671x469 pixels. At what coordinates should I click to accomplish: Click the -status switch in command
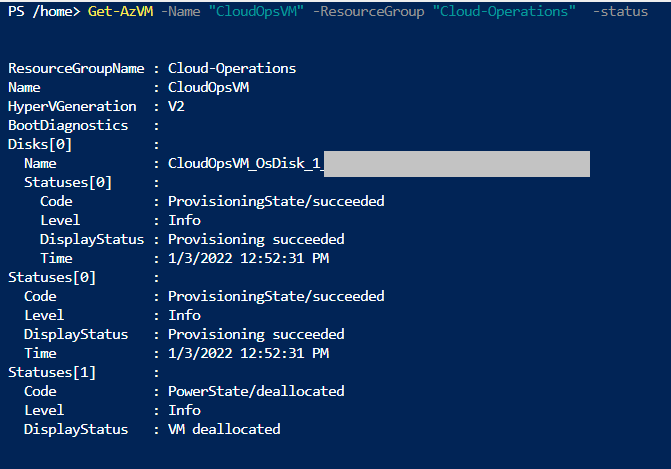point(620,11)
